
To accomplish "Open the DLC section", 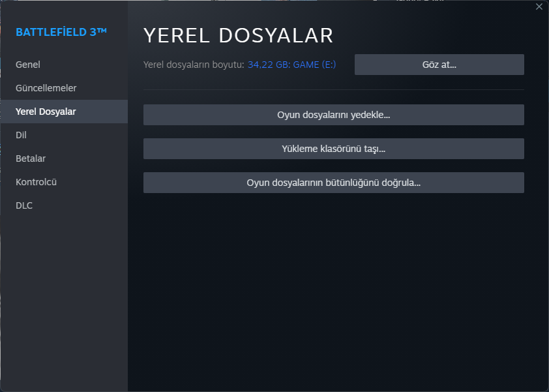I will (64, 205).
